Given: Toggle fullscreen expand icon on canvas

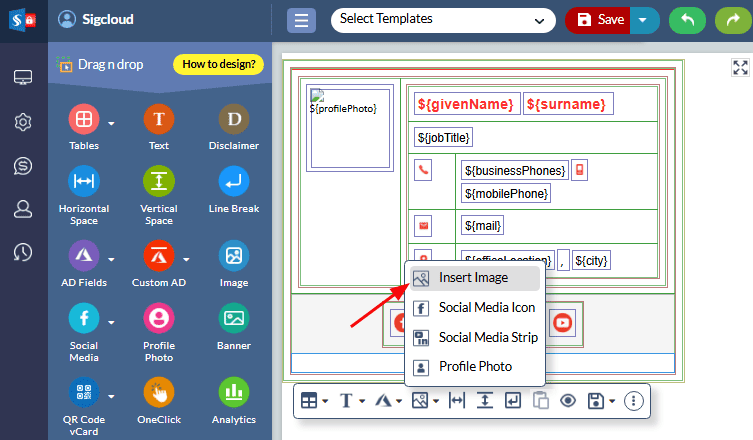Looking at the screenshot, I should click(x=740, y=67).
